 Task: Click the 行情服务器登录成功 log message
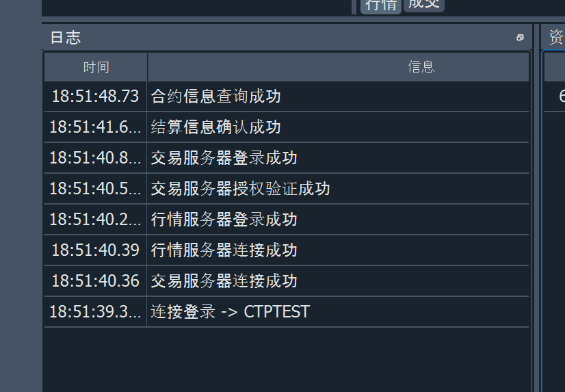(224, 220)
